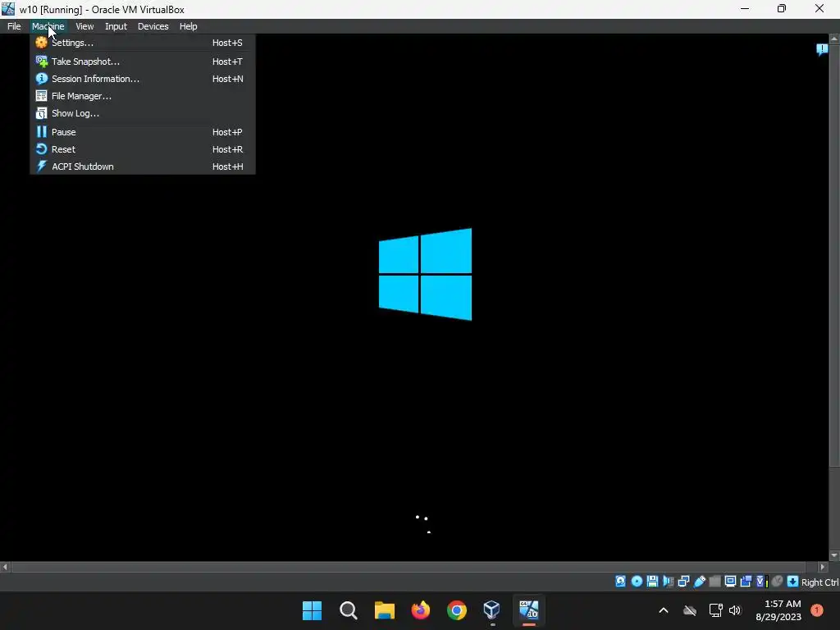
Task: Click the OneDrive cloud tray icon
Action: point(690,610)
